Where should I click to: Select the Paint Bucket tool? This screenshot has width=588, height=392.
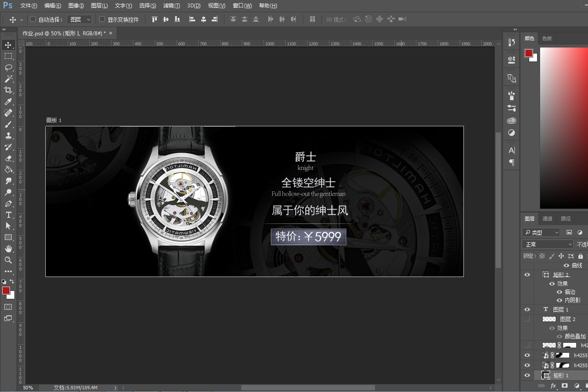tap(8, 169)
